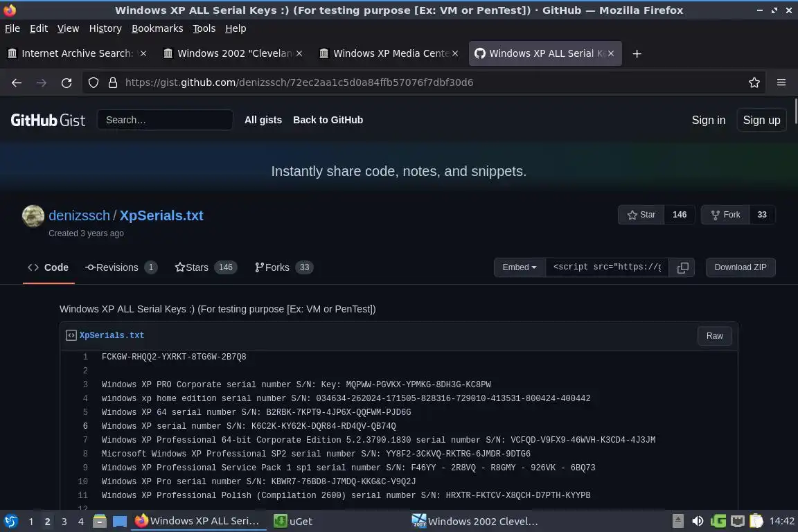The height and width of the screenshot is (532, 798).
Task: Switch to the Windows 2002 "Clevelan" tab
Action: [233, 53]
